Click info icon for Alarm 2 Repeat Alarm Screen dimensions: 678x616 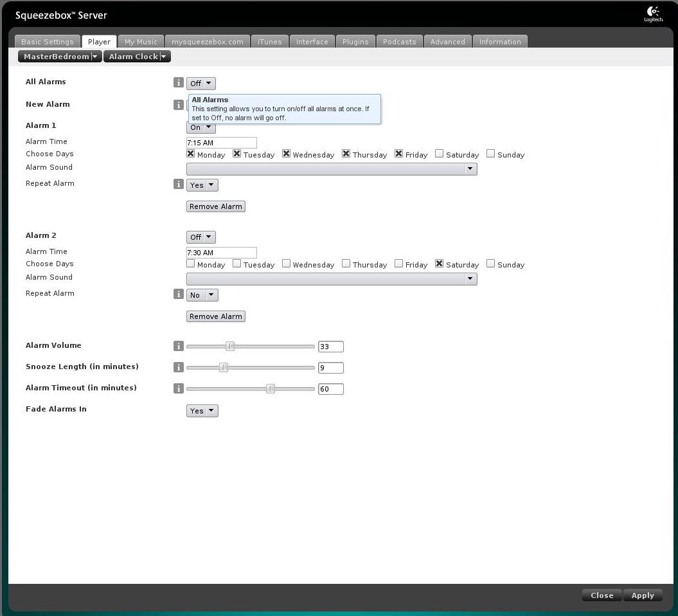[179, 294]
